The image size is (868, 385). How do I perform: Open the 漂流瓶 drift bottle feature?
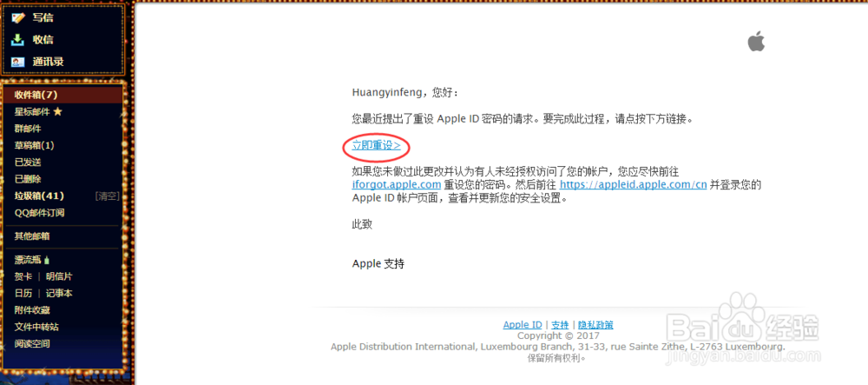29,260
